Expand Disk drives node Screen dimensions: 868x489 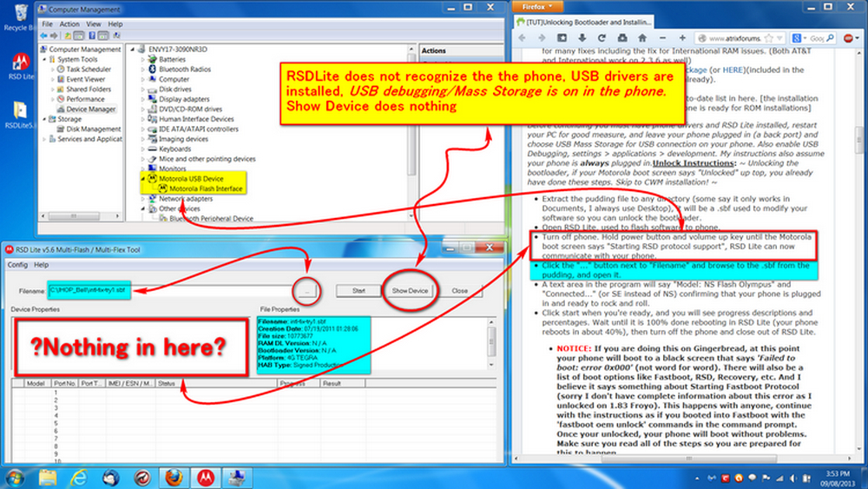(143, 89)
